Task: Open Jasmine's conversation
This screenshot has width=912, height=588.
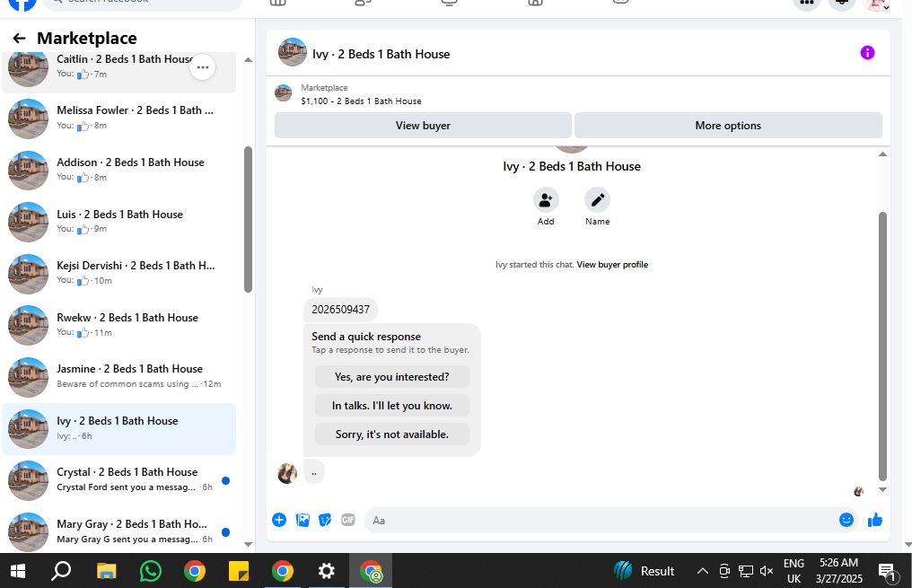Action: [119, 377]
